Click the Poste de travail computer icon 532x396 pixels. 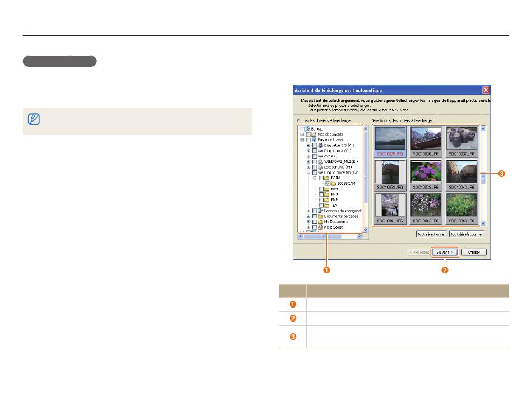[x=314, y=139]
